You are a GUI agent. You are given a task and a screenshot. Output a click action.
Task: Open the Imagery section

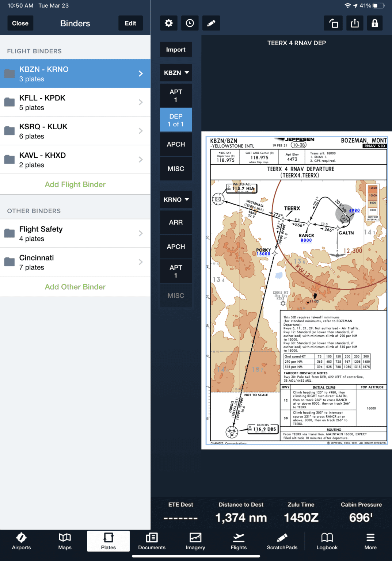tap(195, 542)
